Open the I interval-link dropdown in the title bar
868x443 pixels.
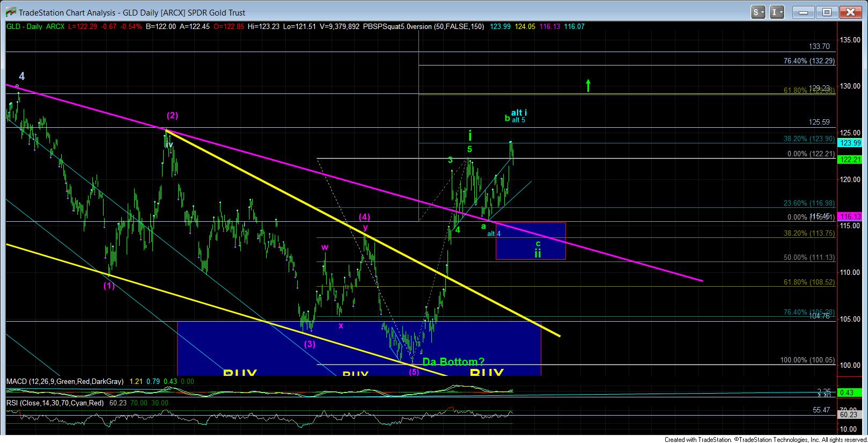click(777, 12)
